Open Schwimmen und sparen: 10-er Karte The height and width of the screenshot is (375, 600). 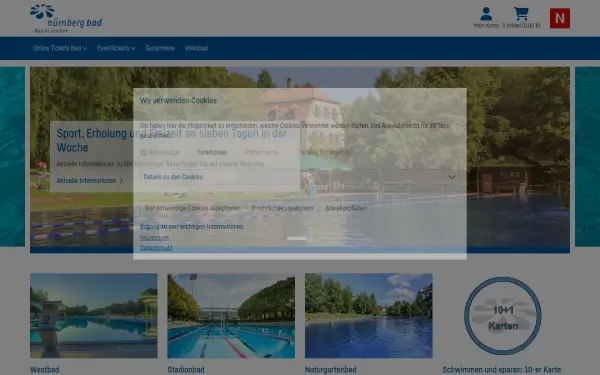(x=502, y=370)
